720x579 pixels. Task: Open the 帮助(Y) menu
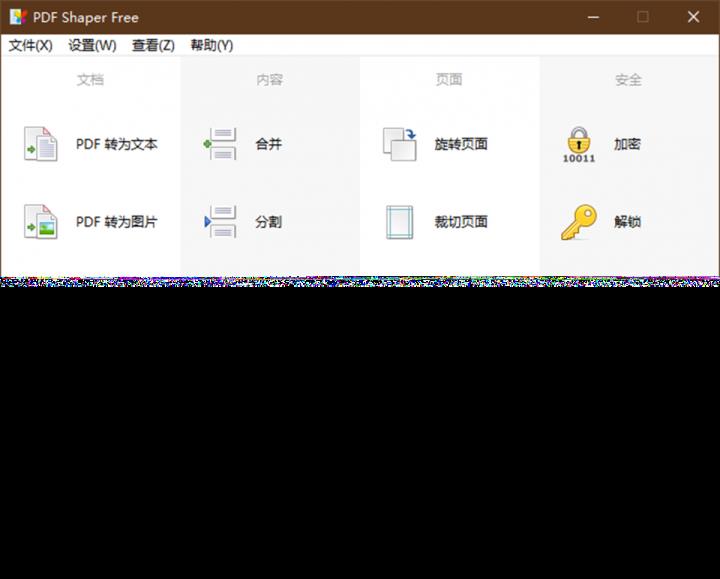212,45
